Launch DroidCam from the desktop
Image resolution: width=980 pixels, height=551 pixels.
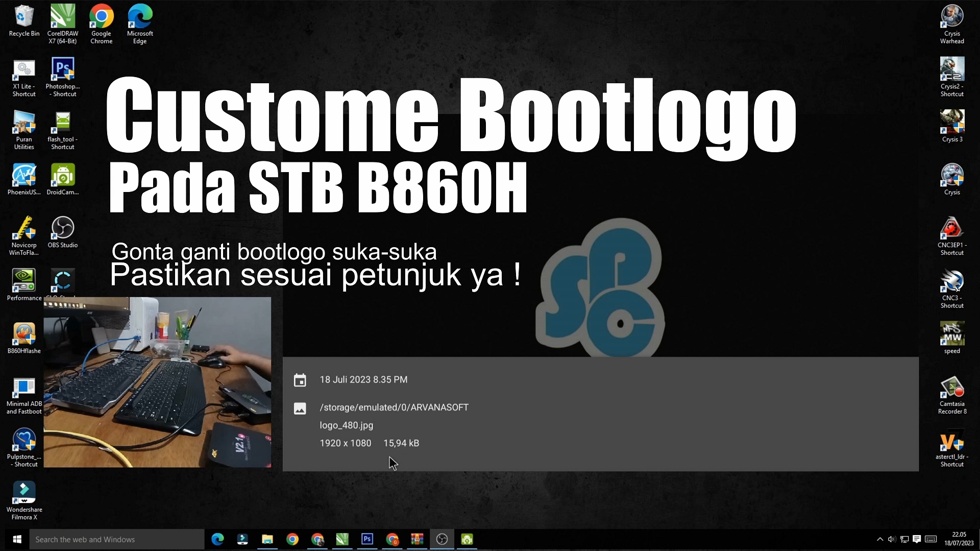click(62, 176)
